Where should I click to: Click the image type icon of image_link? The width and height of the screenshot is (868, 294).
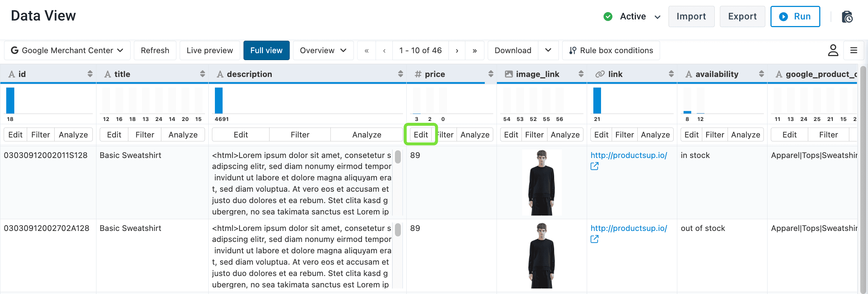(x=509, y=74)
